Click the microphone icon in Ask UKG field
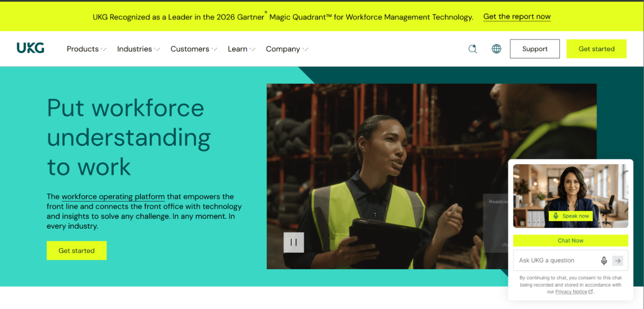The image size is (644, 309). (604, 260)
